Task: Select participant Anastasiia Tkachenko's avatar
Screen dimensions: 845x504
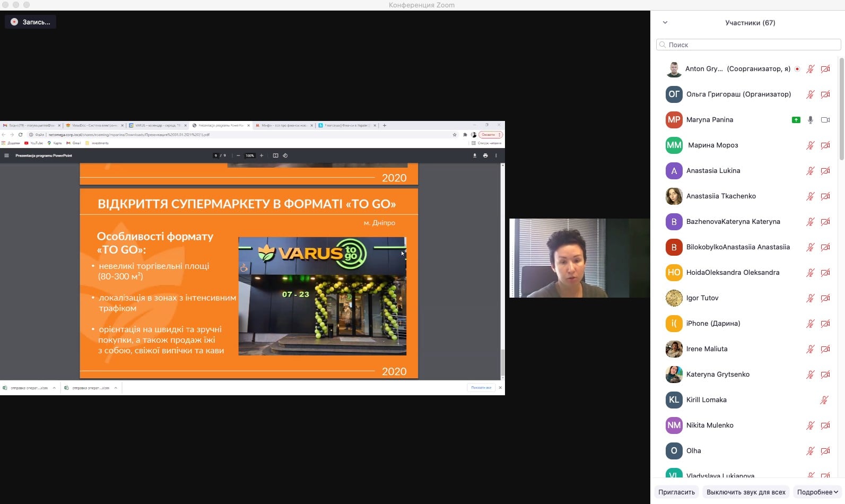Action: (x=674, y=196)
